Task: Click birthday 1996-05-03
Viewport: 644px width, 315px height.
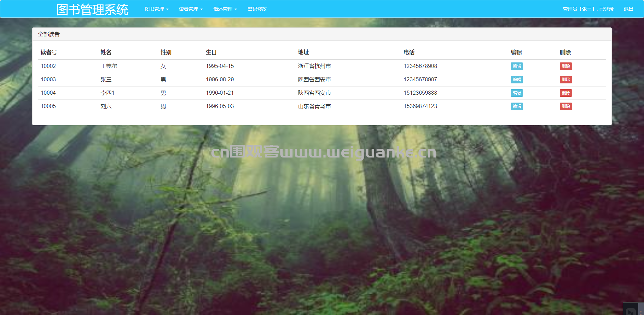Action: (220, 106)
